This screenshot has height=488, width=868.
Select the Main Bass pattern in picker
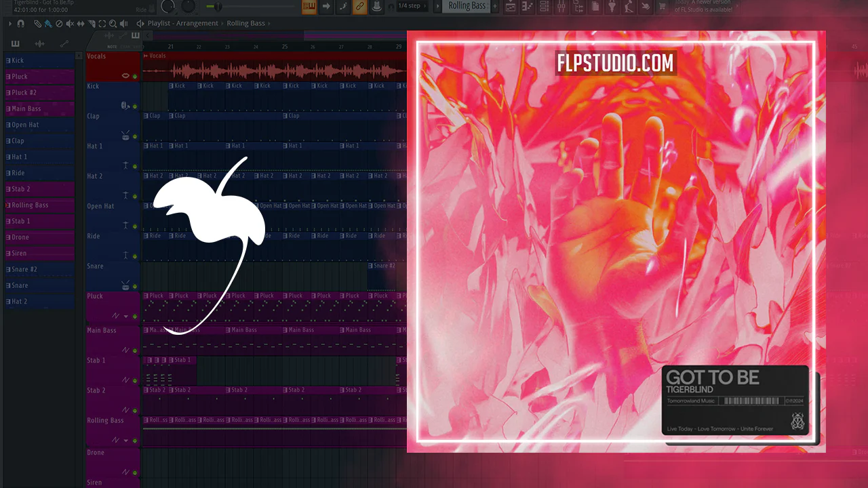[39, 108]
